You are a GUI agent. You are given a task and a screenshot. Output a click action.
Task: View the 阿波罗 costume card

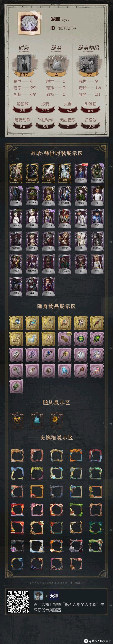[65, 241]
